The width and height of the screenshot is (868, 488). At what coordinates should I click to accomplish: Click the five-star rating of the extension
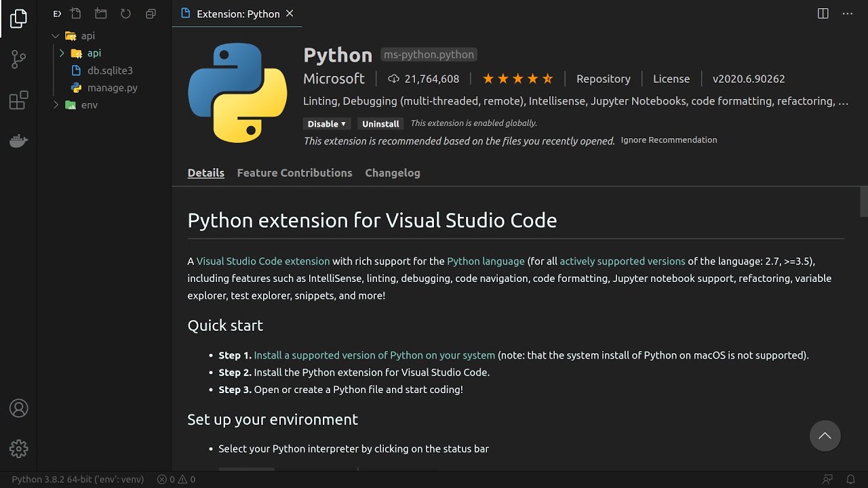tap(518, 79)
